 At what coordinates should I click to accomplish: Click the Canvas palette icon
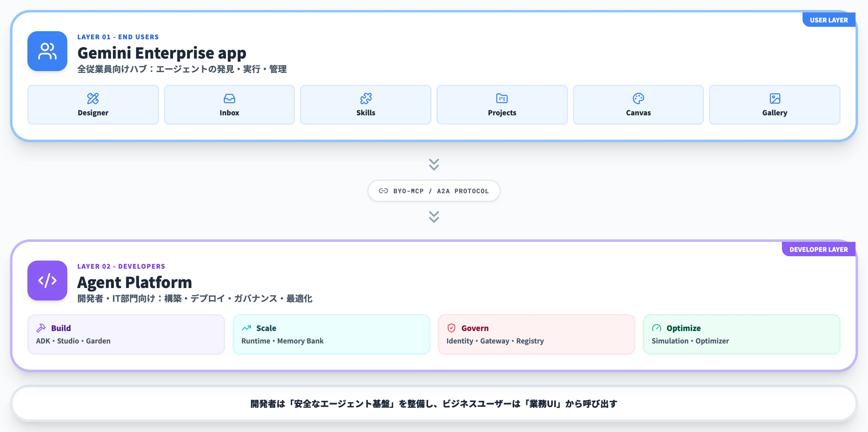pos(638,98)
